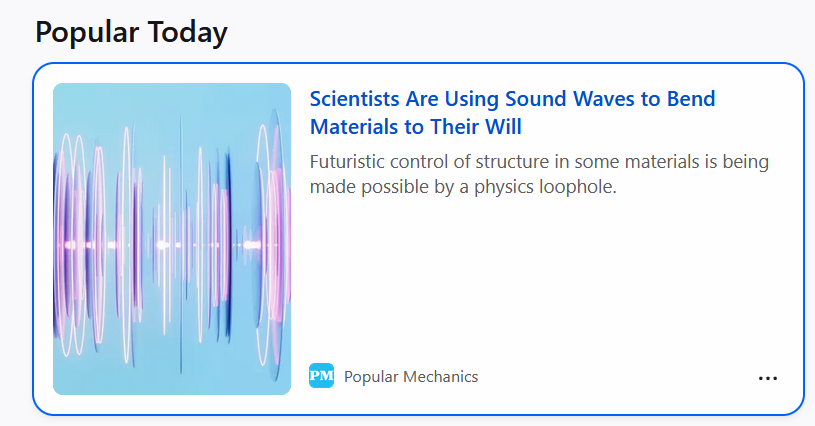Screen dimensions: 815x426
Task: Click 'Materials to Their Will' headline line
Action: [415, 127]
